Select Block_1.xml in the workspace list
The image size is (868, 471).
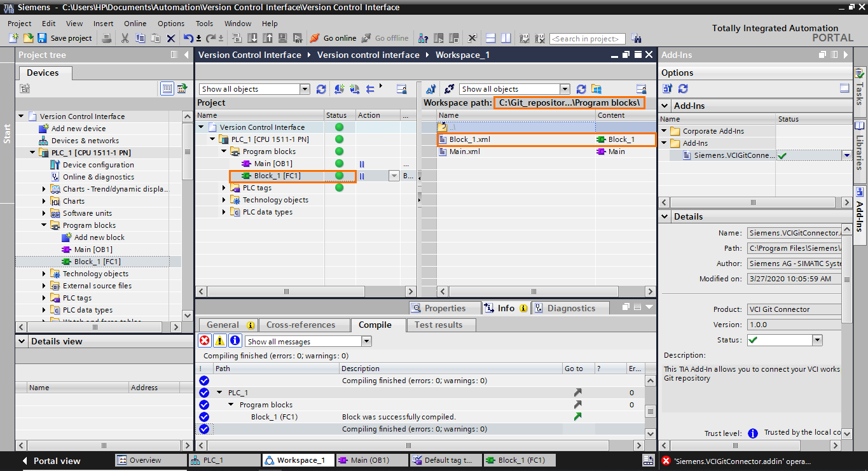(x=471, y=139)
